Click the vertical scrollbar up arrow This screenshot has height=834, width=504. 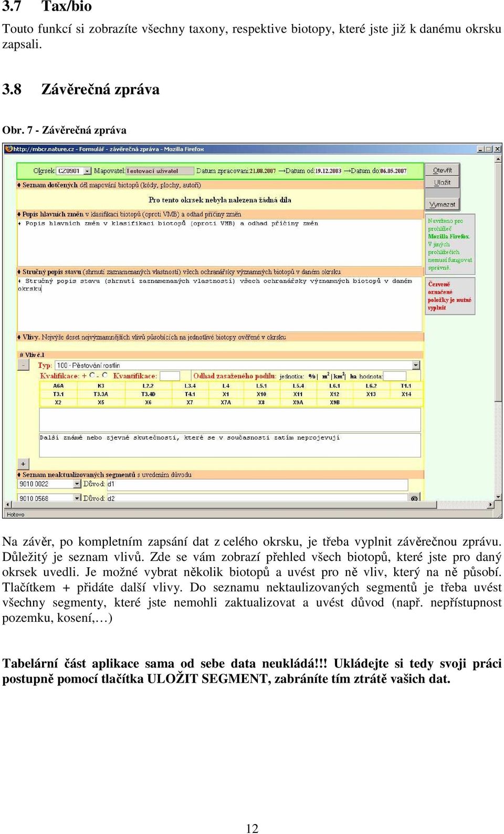[x=498, y=159]
